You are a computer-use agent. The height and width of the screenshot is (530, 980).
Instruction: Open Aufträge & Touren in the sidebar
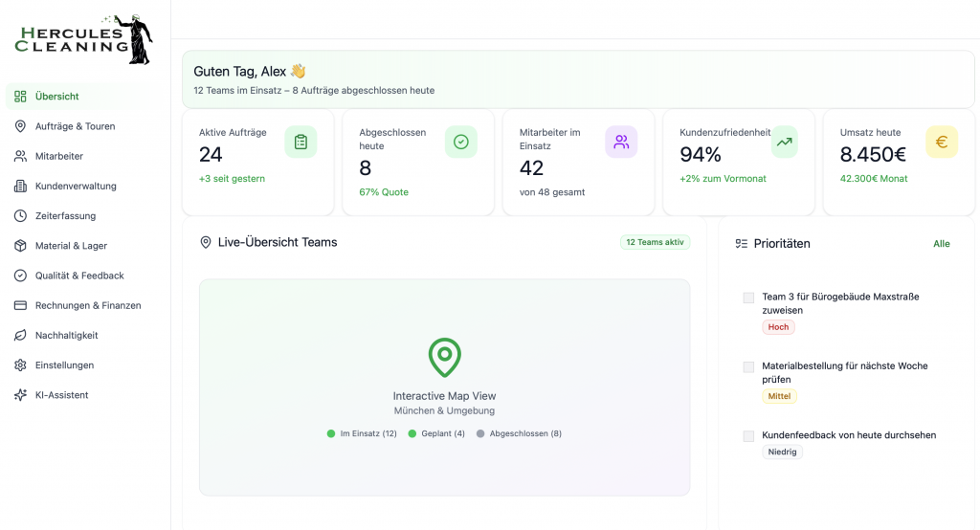pos(75,126)
